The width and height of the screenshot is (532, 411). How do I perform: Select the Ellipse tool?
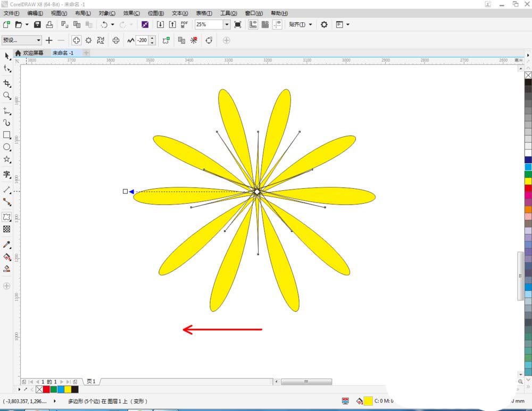tap(7, 147)
